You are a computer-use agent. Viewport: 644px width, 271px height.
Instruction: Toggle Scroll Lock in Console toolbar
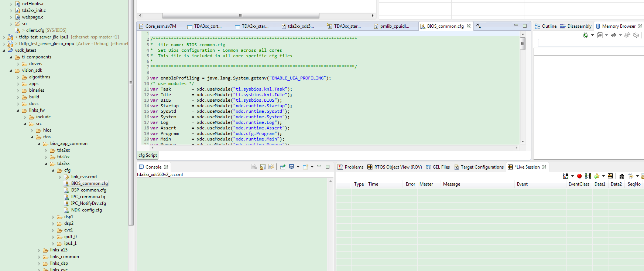coord(263,167)
